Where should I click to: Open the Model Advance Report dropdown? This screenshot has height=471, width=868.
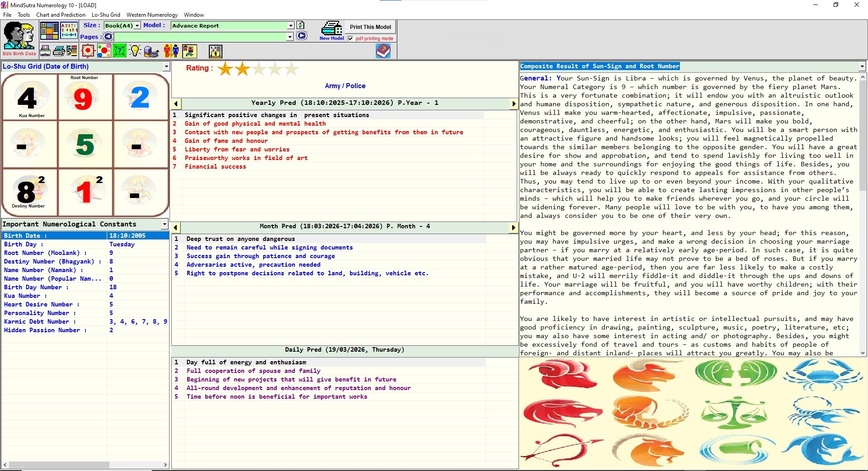291,26
